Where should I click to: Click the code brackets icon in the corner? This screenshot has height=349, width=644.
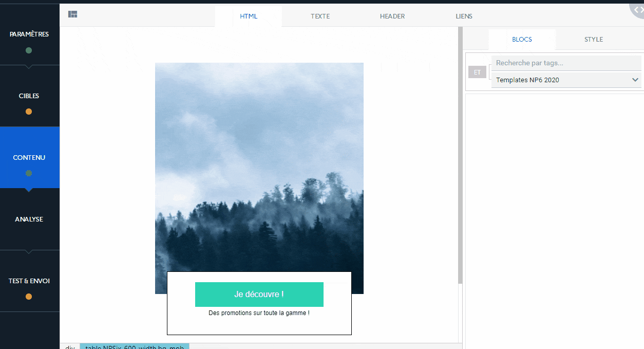pos(638,9)
